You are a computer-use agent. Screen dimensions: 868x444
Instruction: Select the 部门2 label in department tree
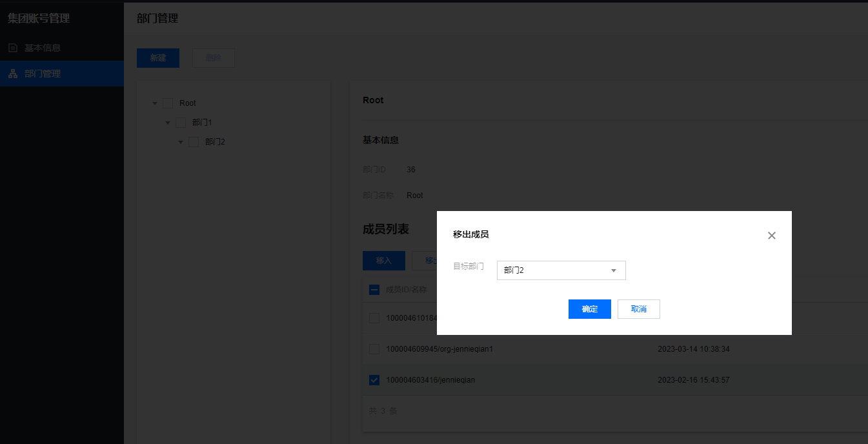[x=215, y=142]
